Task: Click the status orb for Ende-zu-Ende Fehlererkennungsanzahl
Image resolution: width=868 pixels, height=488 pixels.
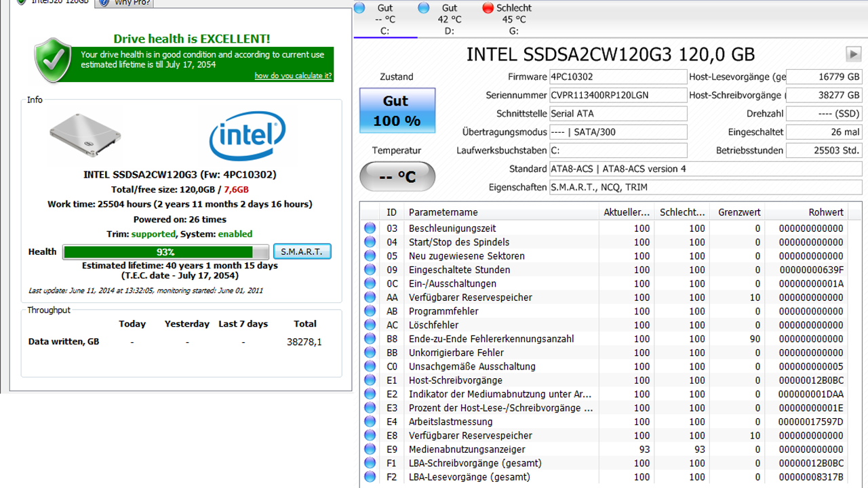Action: click(370, 339)
